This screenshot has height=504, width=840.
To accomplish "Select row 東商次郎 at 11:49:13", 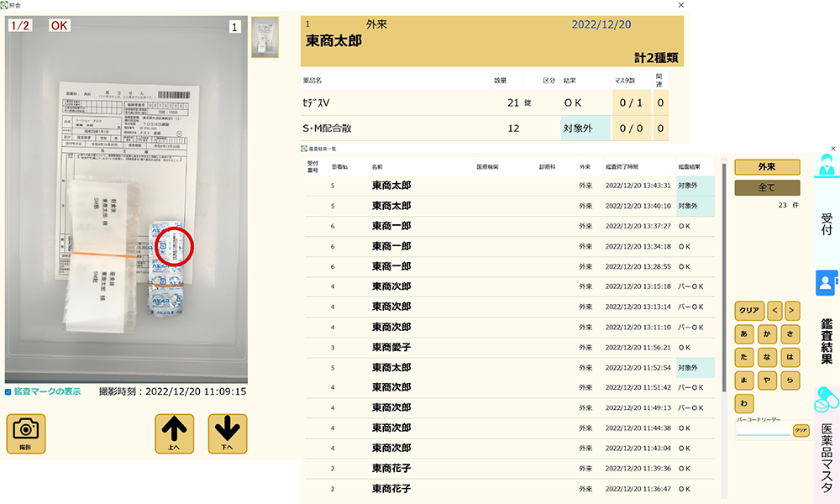I will click(510, 408).
